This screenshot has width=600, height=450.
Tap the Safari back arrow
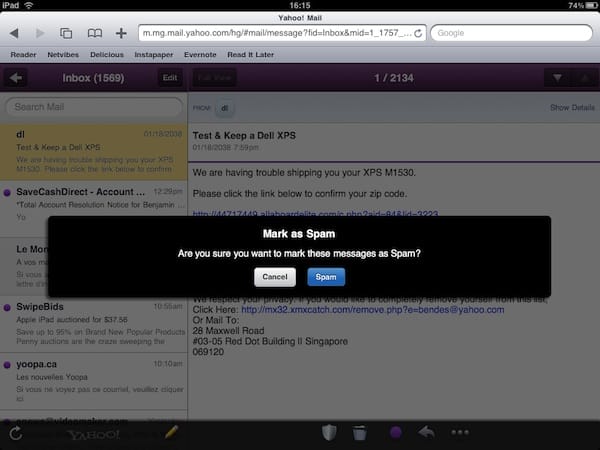13,33
